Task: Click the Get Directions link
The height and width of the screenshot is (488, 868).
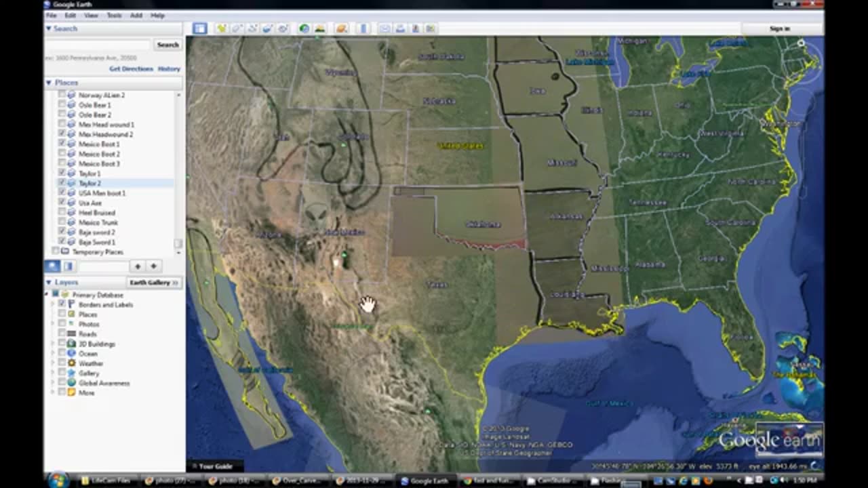Action: (131, 69)
